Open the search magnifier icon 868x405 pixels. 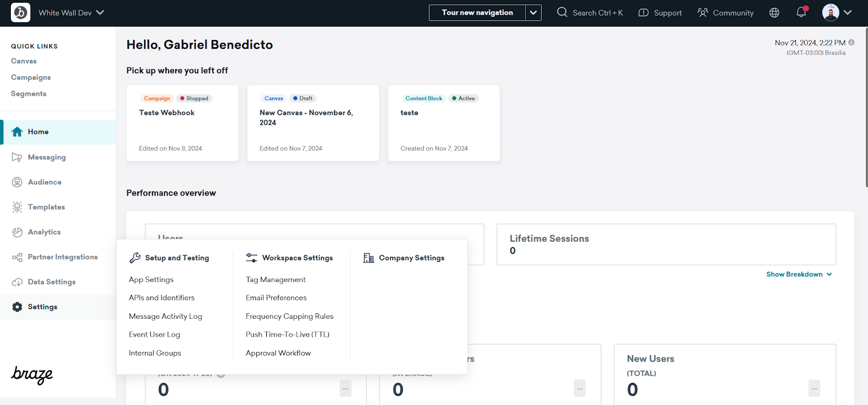pyautogui.click(x=562, y=12)
